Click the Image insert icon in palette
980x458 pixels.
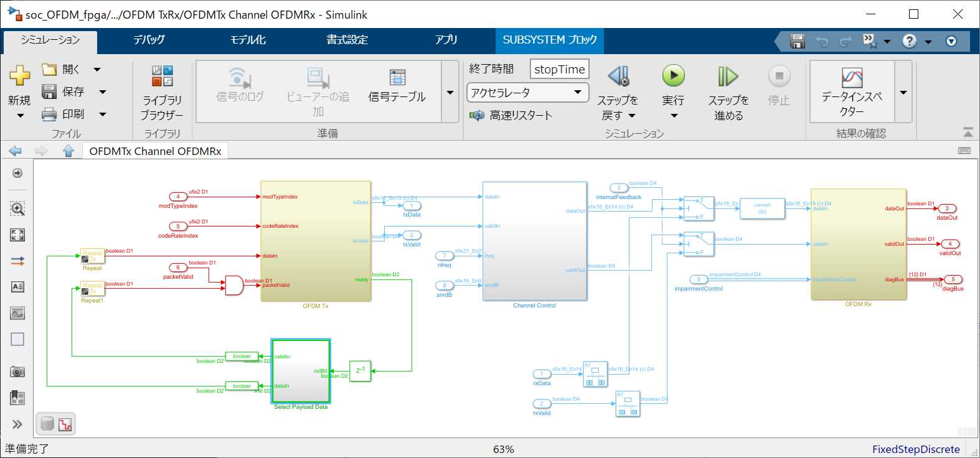[x=17, y=313]
